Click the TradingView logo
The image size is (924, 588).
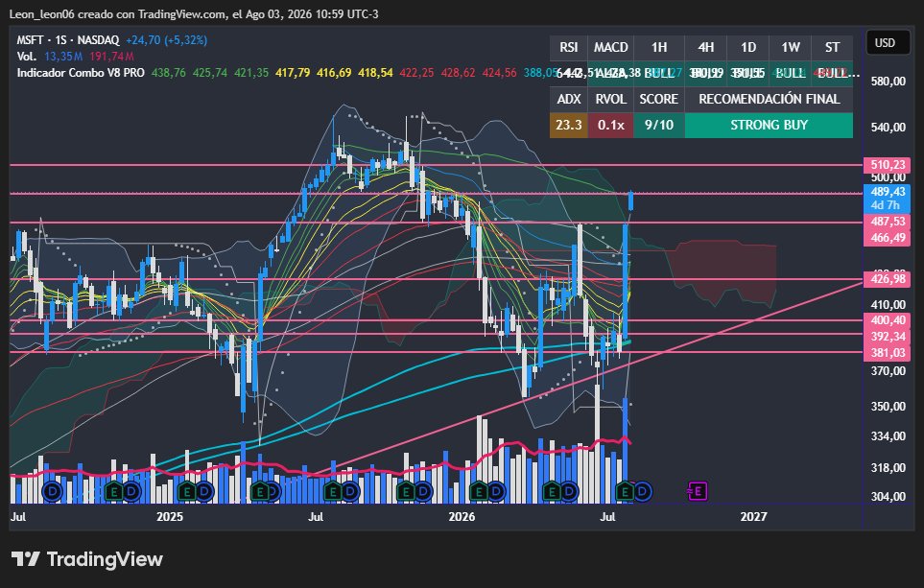click(x=86, y=559)
